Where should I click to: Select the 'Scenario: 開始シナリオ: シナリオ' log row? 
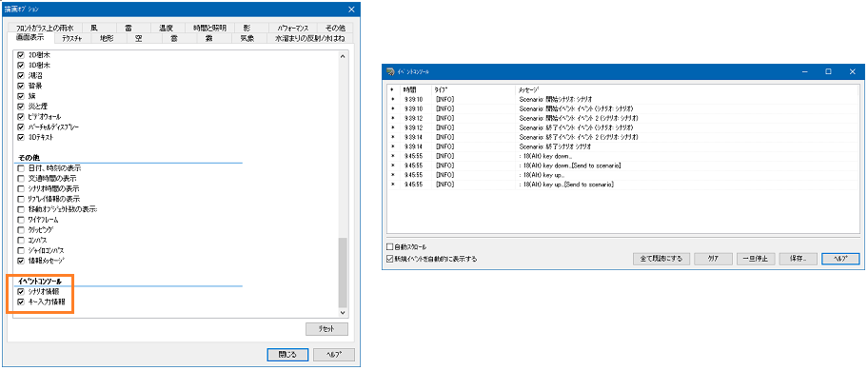pyautogui.click(x=623, y=99)
